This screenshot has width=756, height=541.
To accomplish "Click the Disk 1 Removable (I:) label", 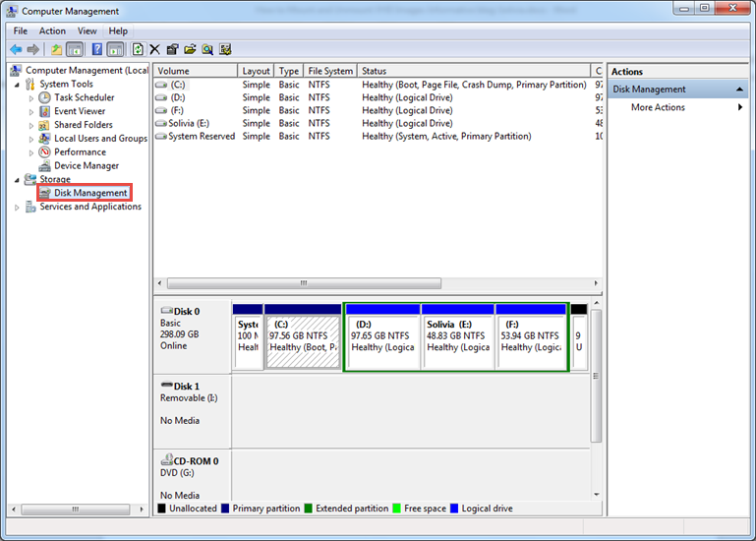I will 192,411.
